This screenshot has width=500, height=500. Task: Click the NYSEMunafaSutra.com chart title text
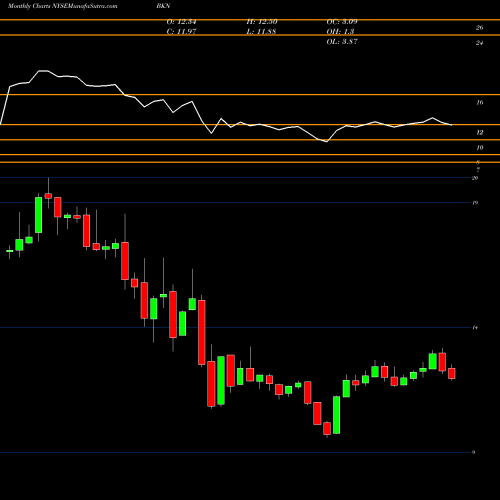click(63, 6)
